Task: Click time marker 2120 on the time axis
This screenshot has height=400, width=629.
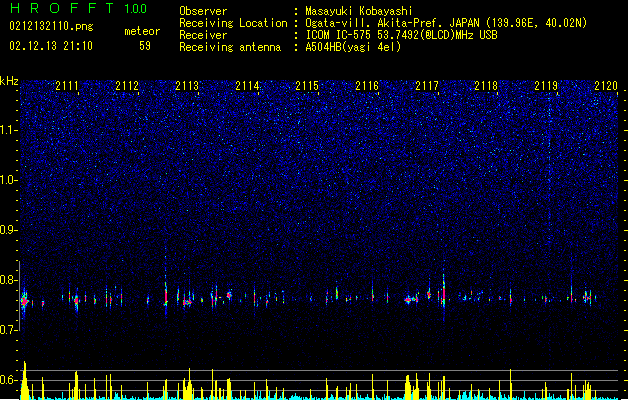Action: [606, 86]
